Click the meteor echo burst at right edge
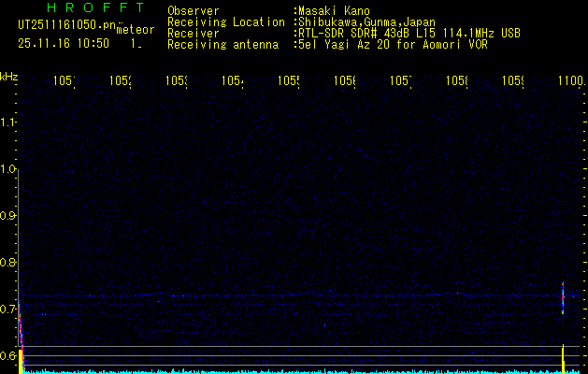 click(563, 297)
